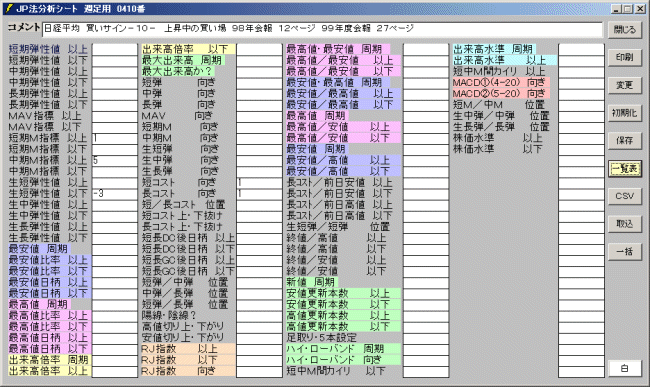Select the MACD②(5-20) 向き input field
Screen dimensions: 650x387
(x=581, y=94)
